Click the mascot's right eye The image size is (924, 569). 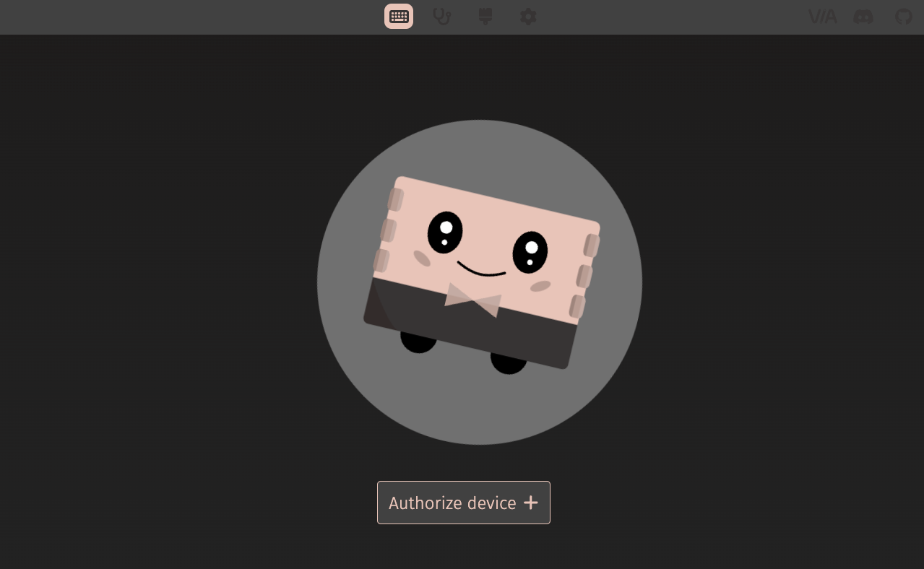coord(530,252)
